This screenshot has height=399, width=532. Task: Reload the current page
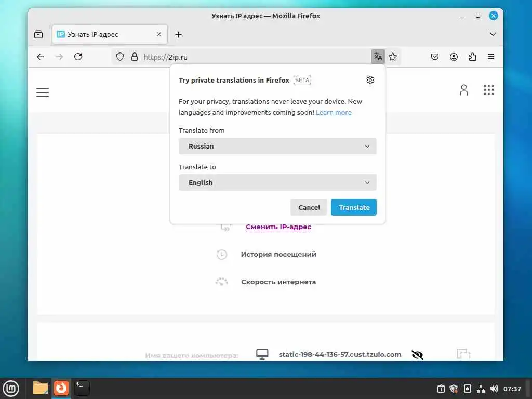(x=78, y=57)
